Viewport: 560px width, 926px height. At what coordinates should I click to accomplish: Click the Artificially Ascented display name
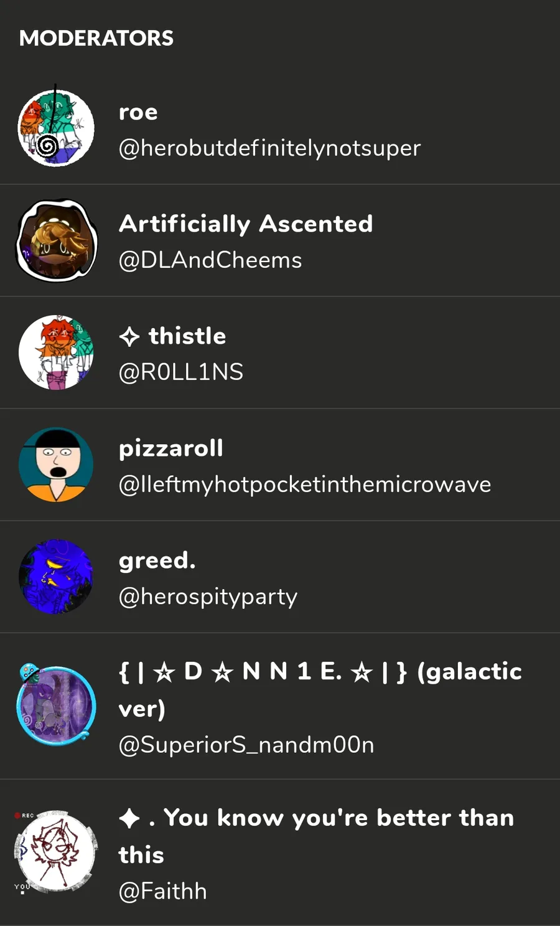coord(246,224)
